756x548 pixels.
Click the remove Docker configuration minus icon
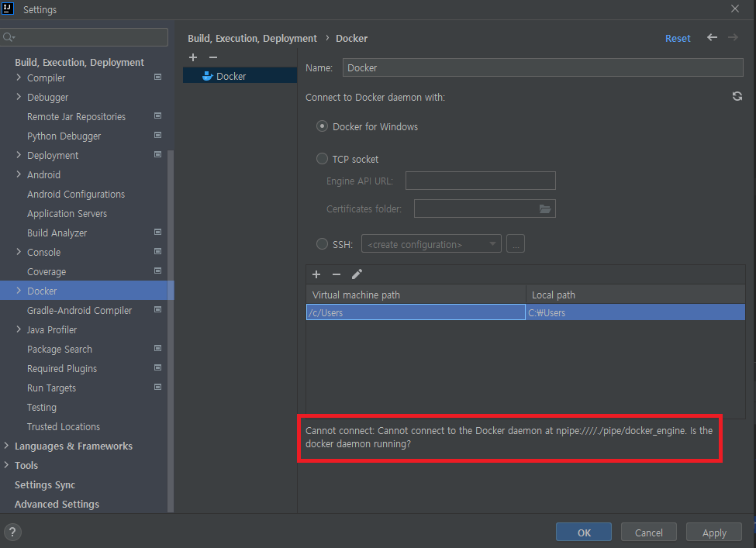(213, 57)
